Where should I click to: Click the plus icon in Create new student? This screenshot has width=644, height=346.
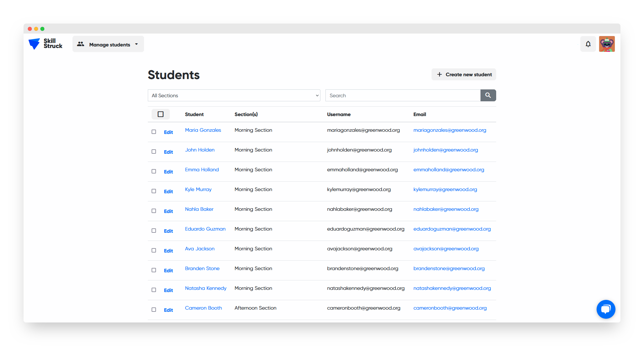pos(439,74)
